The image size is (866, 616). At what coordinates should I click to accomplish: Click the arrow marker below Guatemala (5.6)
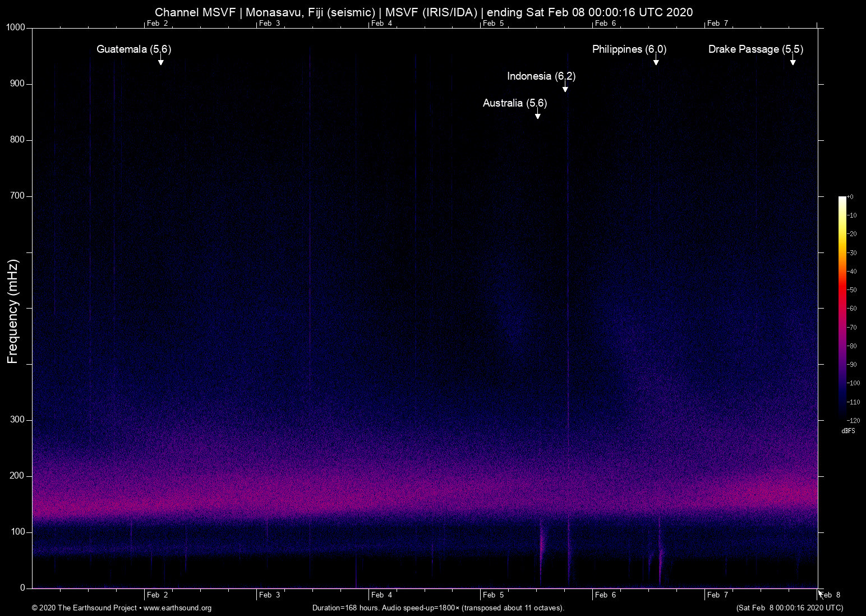click(x=160, y=62)
